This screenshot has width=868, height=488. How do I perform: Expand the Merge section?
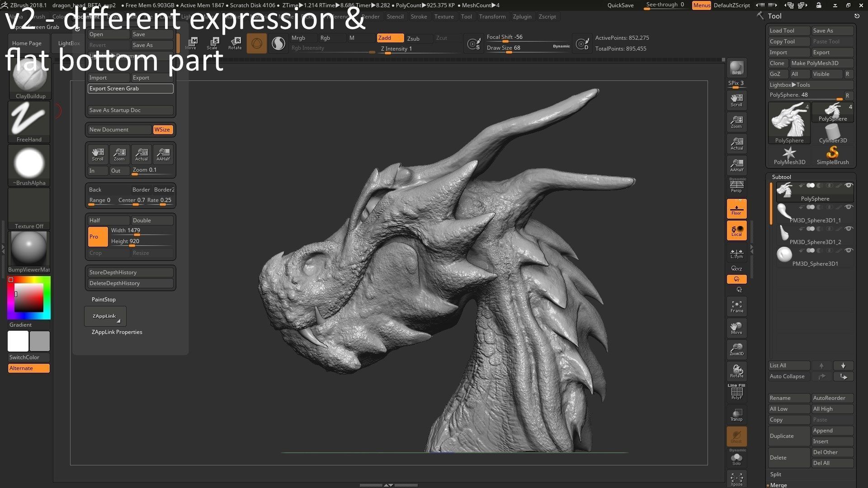pos(778,485)
